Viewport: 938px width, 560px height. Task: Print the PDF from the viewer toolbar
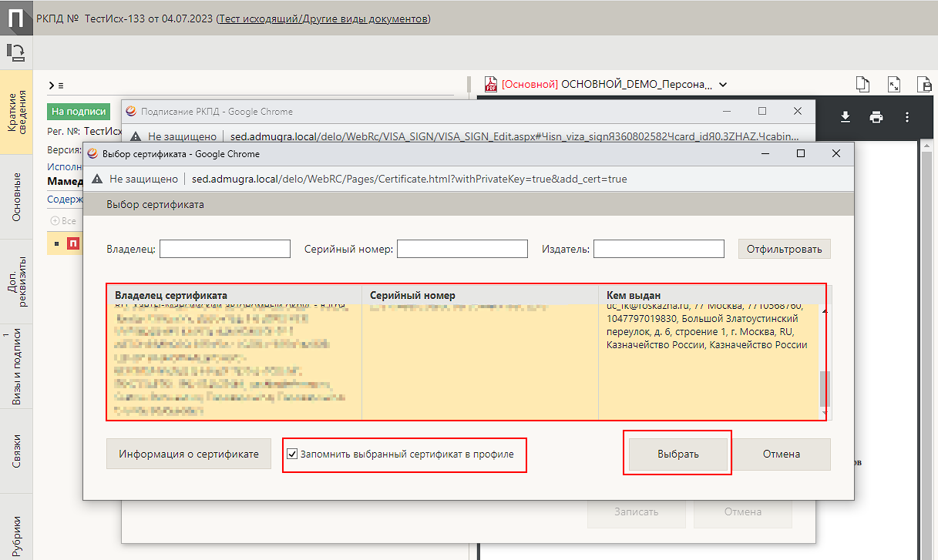[876, 117]
